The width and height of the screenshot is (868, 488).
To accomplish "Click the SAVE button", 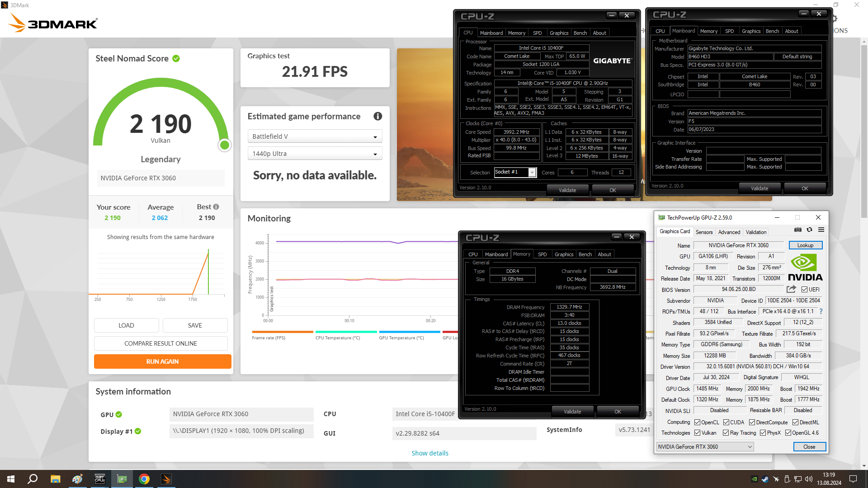I will (x=195, y=325).
